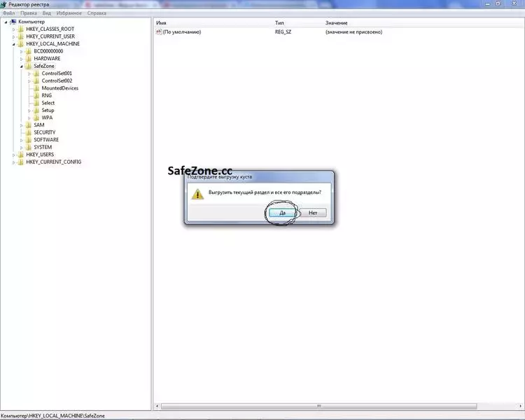Open the Вид menu

click(x=46, y=13)
